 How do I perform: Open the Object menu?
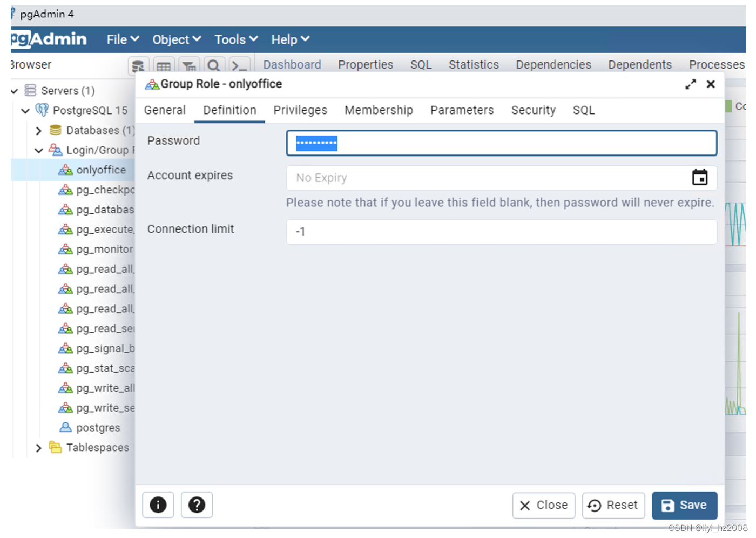(x=177, y=39)
